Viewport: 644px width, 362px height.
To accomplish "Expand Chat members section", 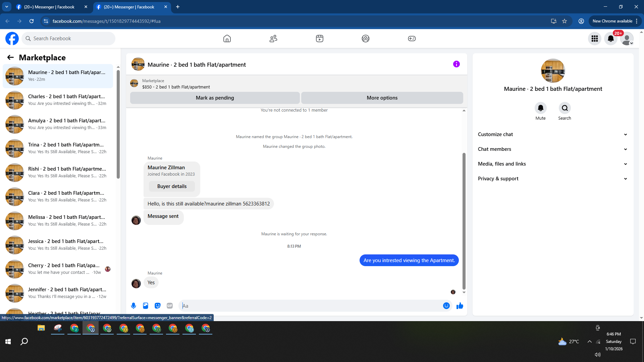I will pos(552,149).
